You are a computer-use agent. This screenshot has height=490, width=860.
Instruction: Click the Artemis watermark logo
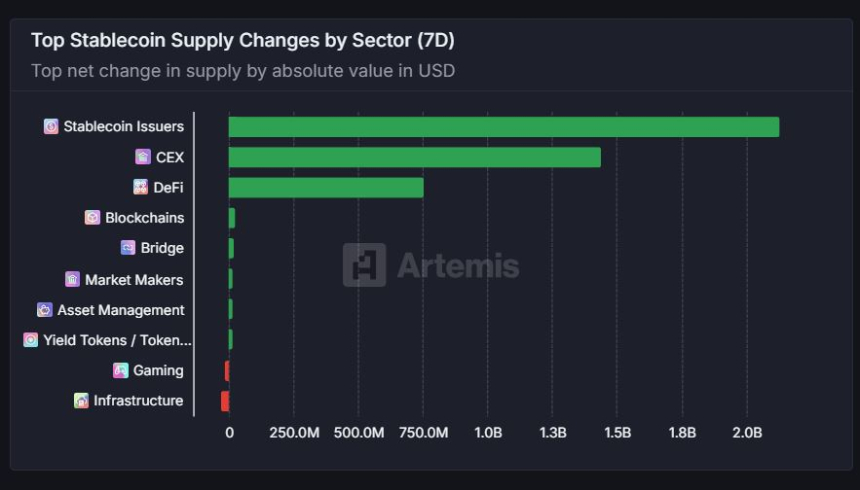431,265
